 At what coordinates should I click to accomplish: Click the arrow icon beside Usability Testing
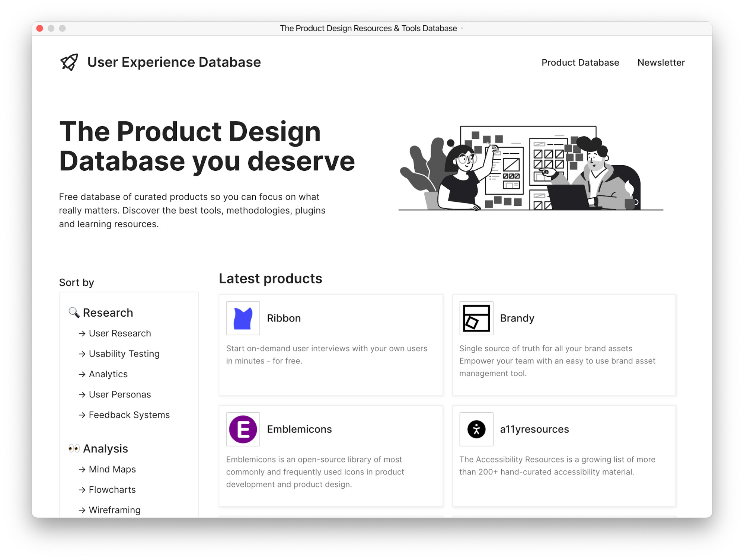pyautogui.click(x=82, y=354)
